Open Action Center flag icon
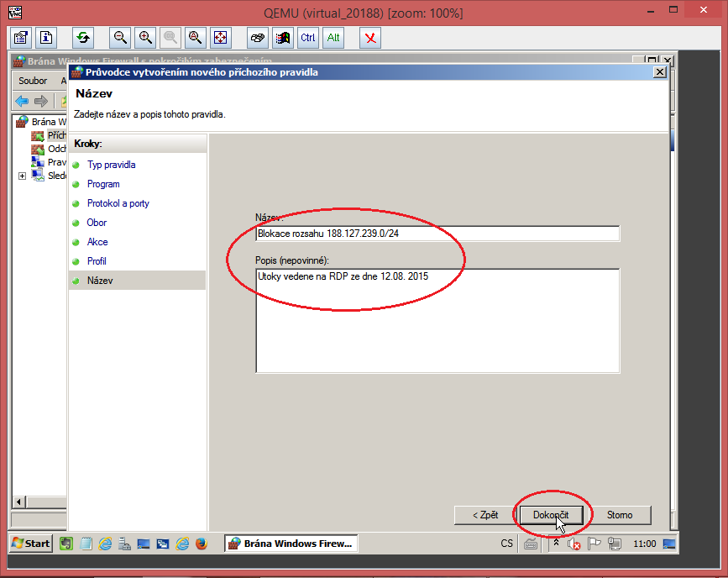Screen dimensions: 728x578 tap(594, 544)
